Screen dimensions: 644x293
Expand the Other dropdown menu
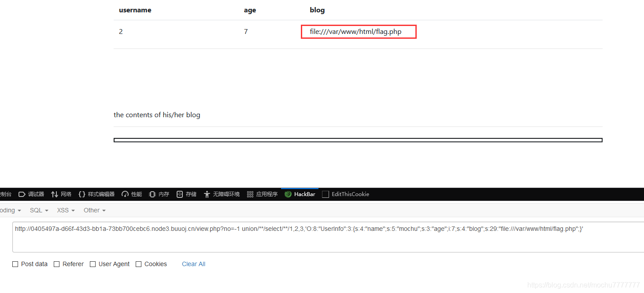tap(95, 210)
